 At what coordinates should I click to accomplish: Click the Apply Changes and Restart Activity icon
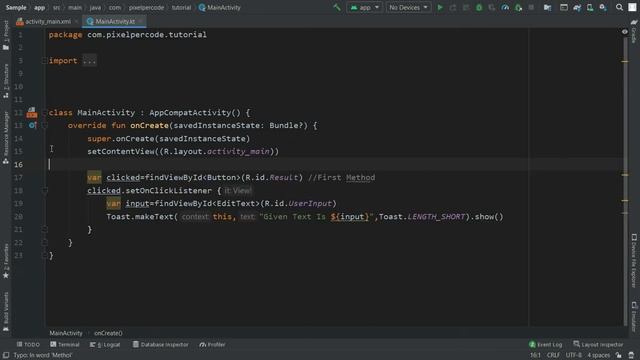coord(453,7)
